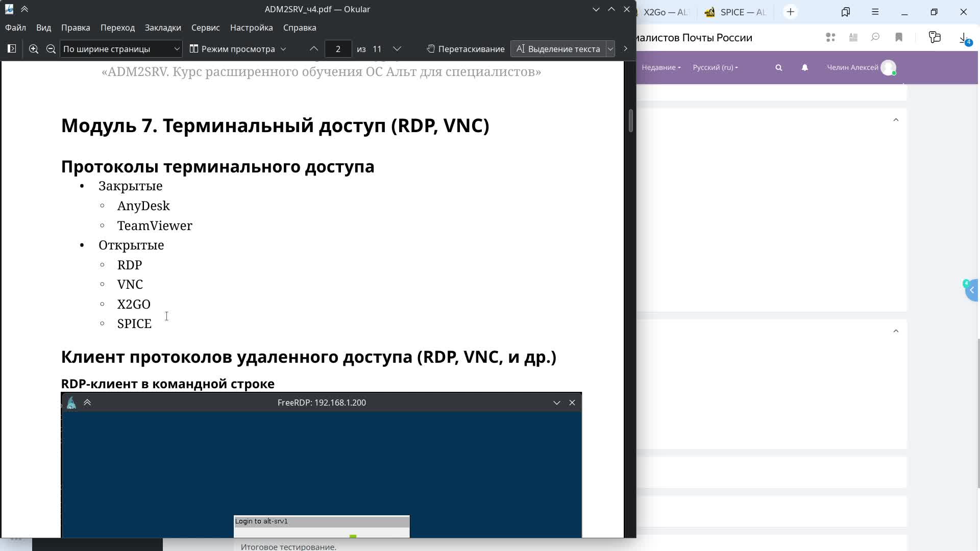This screenshot has height=551, width=980.
Task: Select the 'Перетаскивание' browse tool
Action: [x=465, y=49]
